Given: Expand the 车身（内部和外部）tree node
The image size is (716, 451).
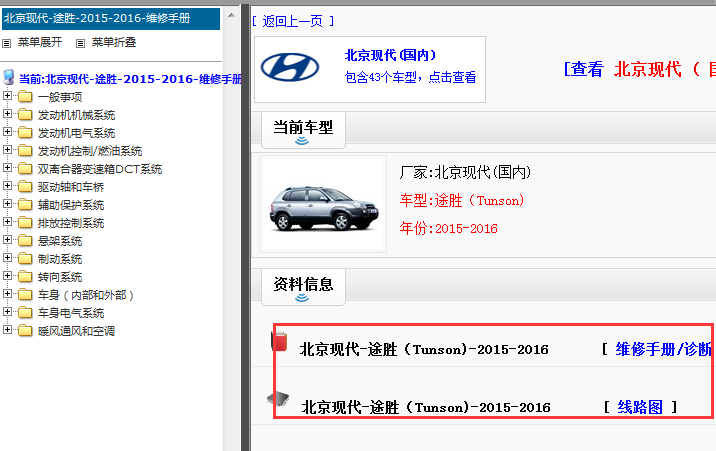Looking at the screenshot, I should 7,294.
